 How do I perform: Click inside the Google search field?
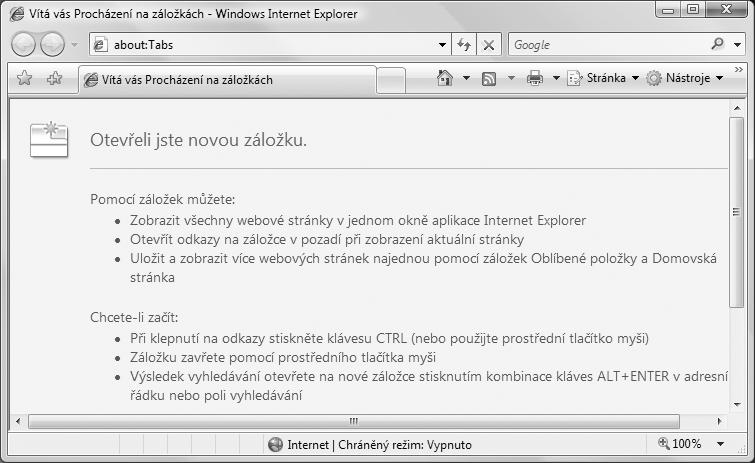pos(606,44)
